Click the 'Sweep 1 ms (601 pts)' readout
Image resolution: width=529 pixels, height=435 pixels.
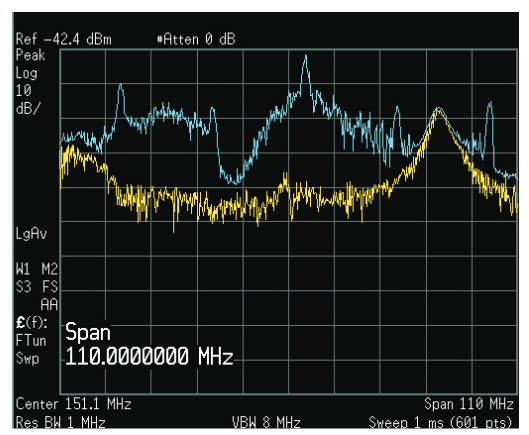(440, 423)
